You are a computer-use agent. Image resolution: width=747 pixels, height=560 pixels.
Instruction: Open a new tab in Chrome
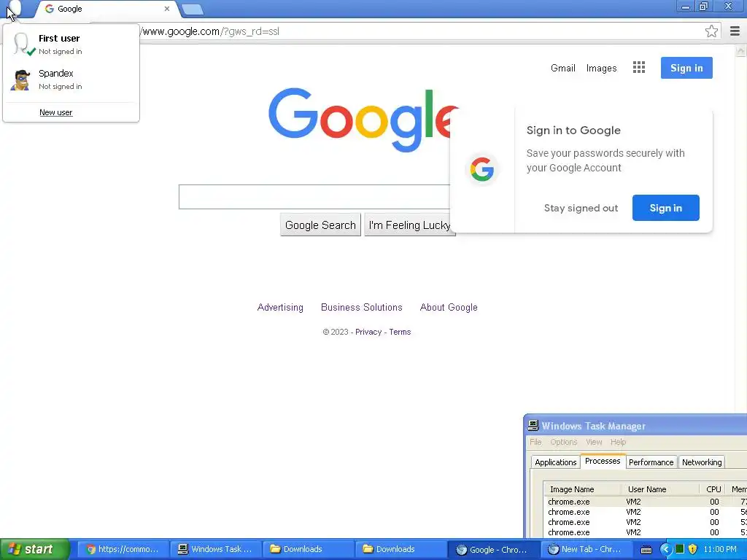(193, 9)
